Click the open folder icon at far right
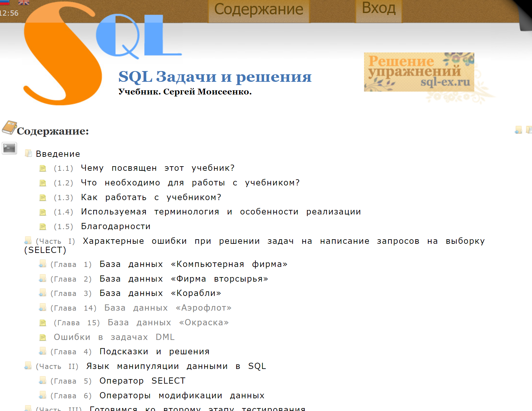 (x=529, y=130)
